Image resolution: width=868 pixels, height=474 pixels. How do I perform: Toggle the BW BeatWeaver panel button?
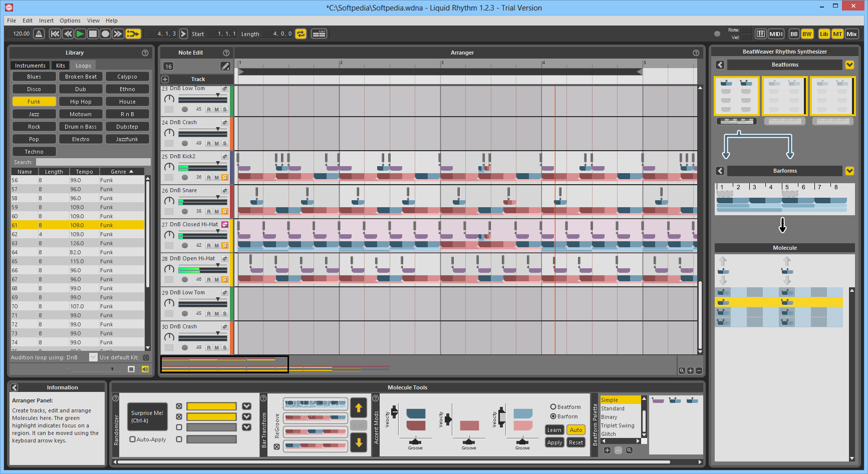[x=807, y=34]
